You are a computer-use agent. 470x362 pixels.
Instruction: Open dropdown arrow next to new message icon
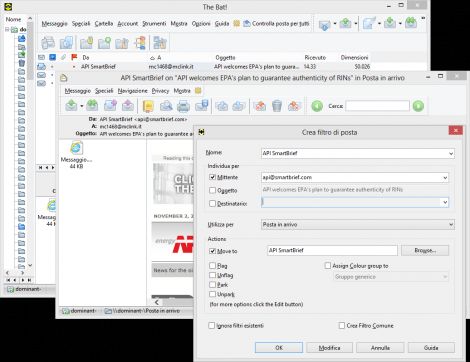(x=379, y=23)
